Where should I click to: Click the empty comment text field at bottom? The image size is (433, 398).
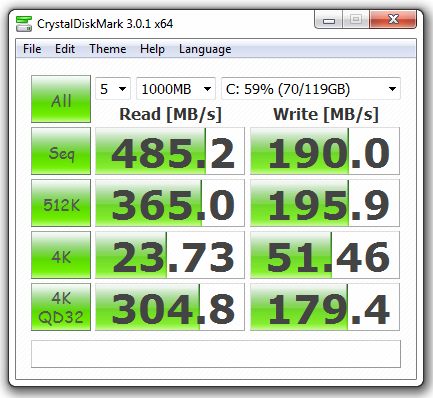216,354
